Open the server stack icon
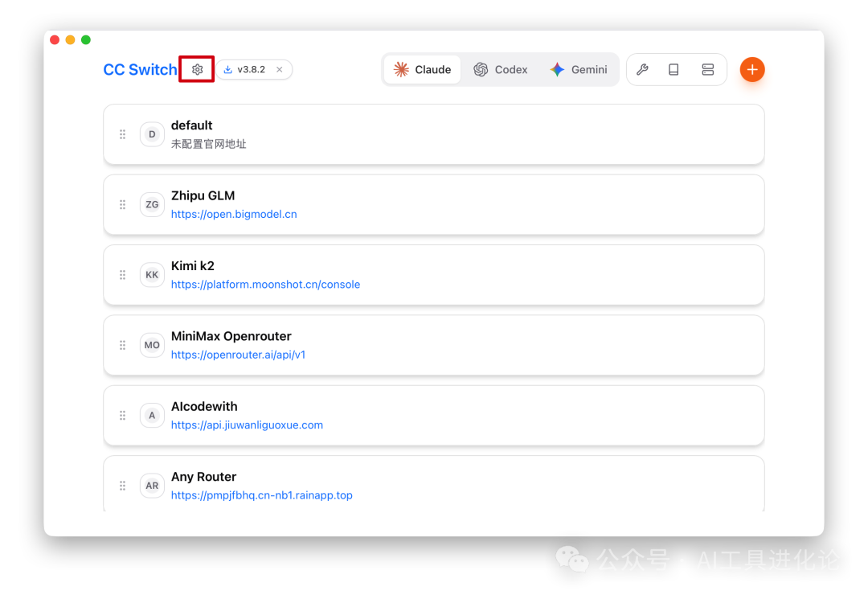 click(x=707, y=70)
